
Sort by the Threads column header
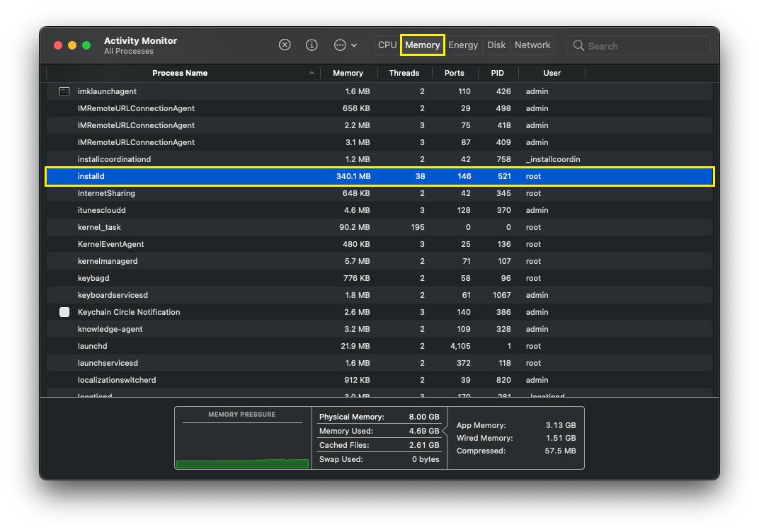pos(404,73)
